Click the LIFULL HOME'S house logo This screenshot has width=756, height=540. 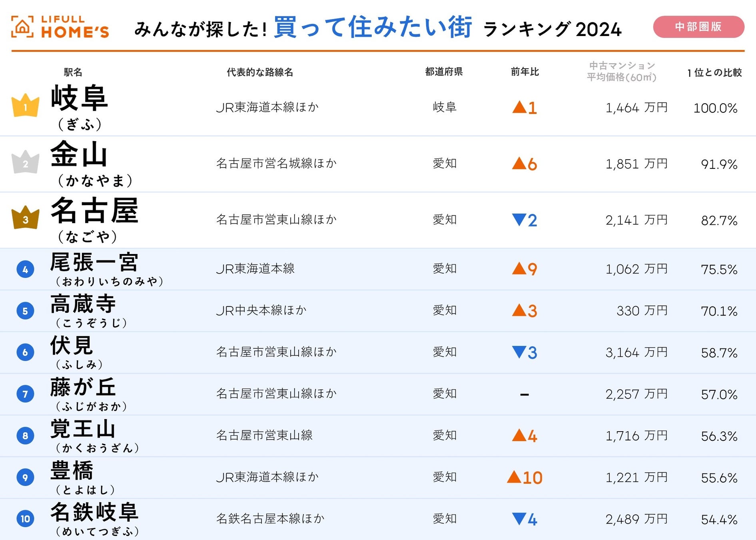[22, 27]
